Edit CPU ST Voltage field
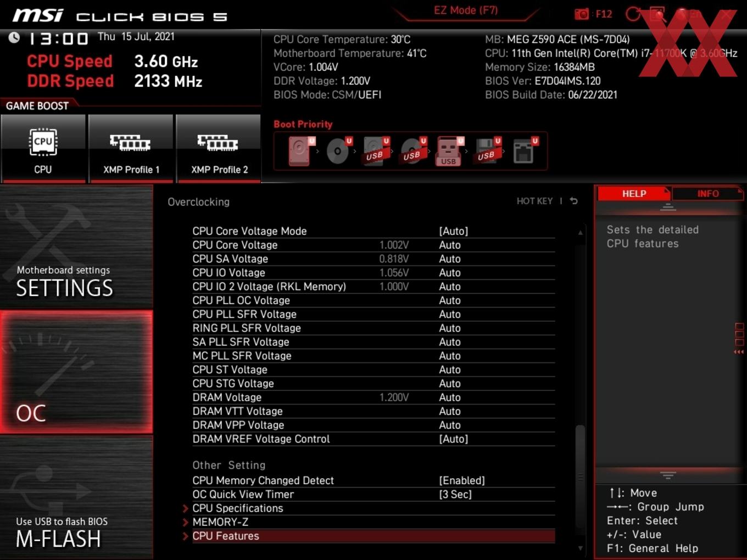The height and width of the screenshot is (560, 747). tap(450, 369)
